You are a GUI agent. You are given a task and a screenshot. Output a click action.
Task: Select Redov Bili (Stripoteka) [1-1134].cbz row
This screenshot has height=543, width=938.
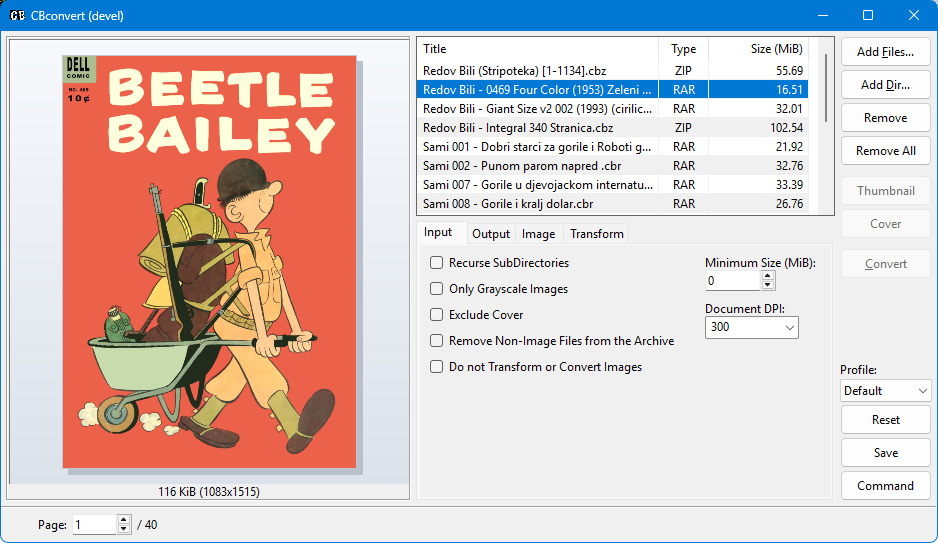coord(613,71)
